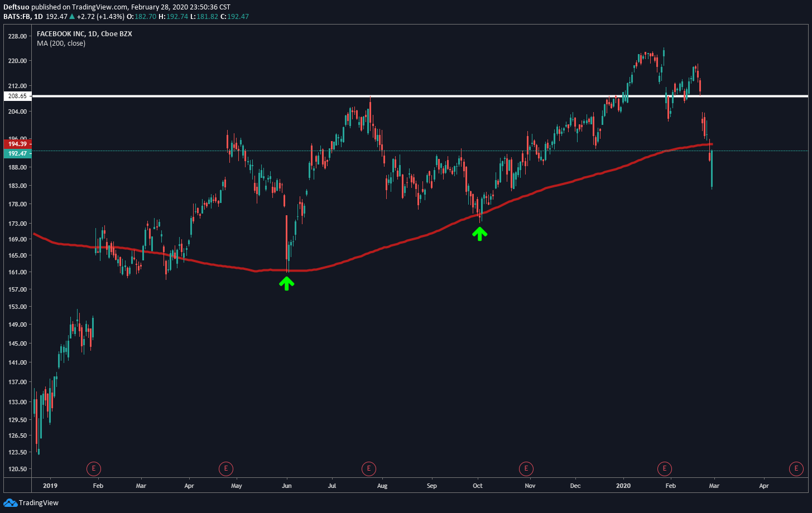Viewport: 812px width, 513px height.
Task: Click the 2019 label on time axis
Action: [50, 486]
